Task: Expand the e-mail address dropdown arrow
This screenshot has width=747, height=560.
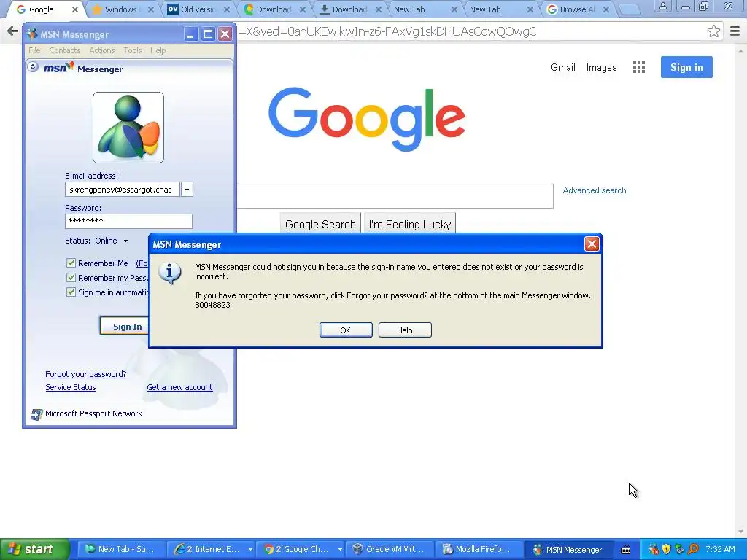Action: 187,190
